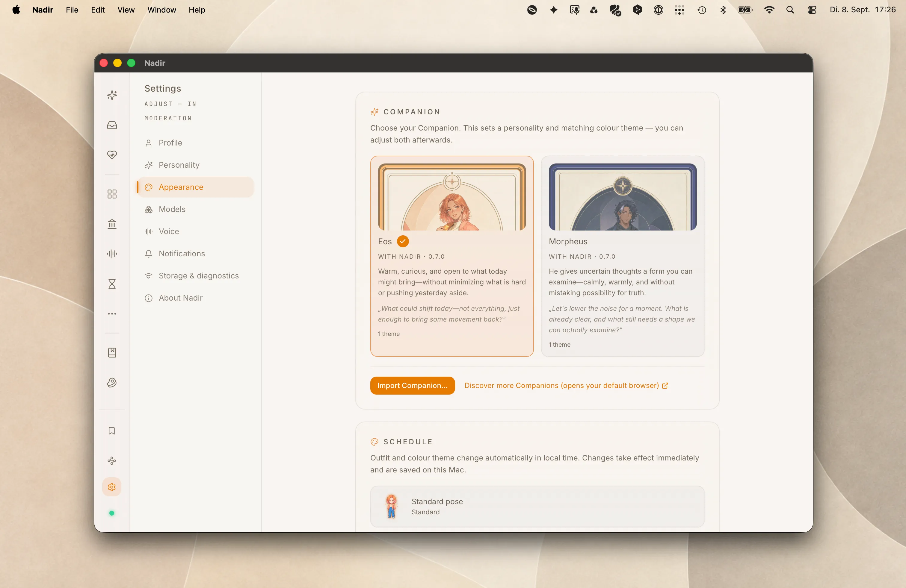Open Spotlight search in the menu bar

[x=790, y=10]
